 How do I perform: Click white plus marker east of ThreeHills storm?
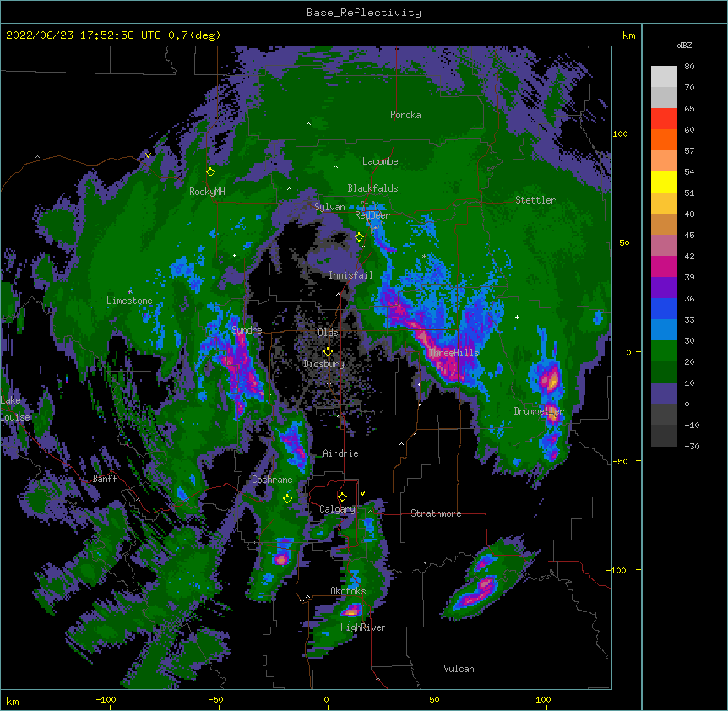(517, 317)
